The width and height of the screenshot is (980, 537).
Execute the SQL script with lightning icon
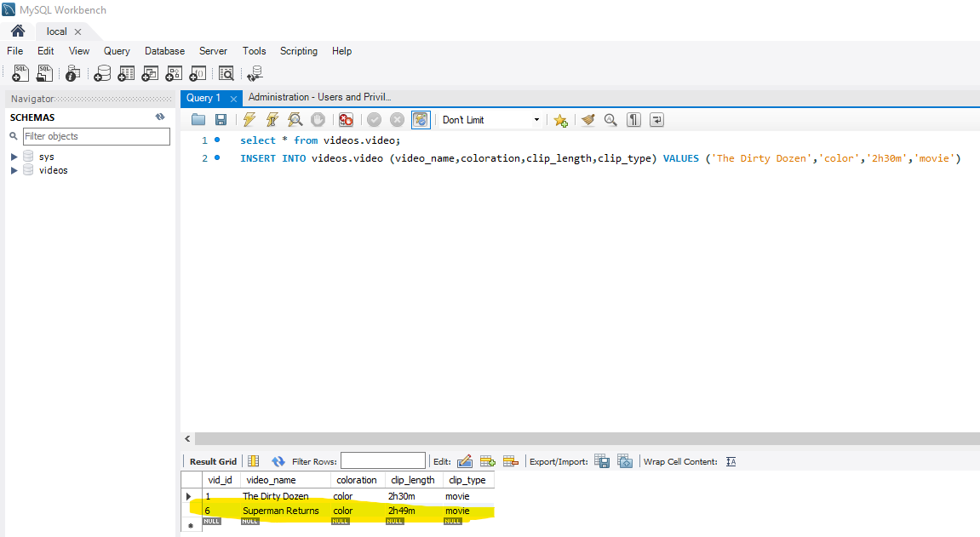click(x=249, y=120)
